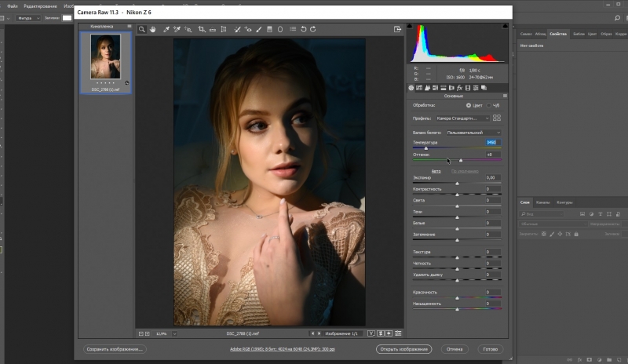
Task: Open the fx Effects panel tab
Action: (458, 88)
